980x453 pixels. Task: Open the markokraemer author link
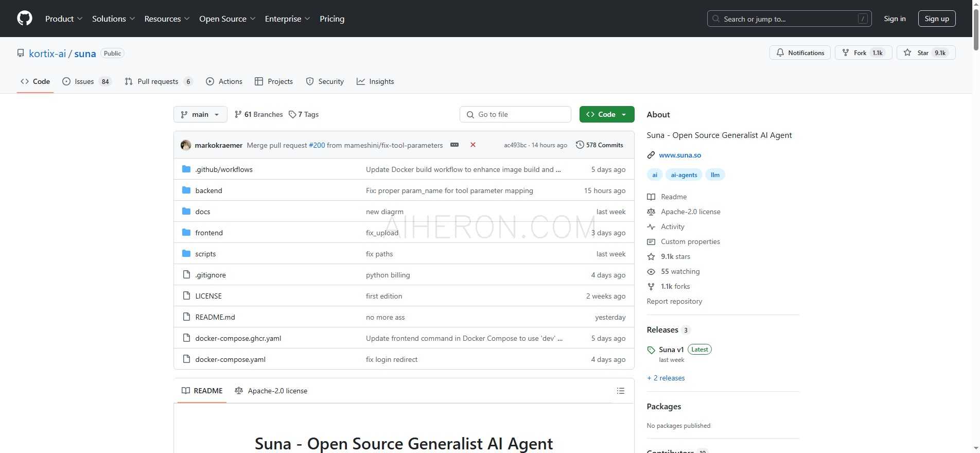(219, 145)
